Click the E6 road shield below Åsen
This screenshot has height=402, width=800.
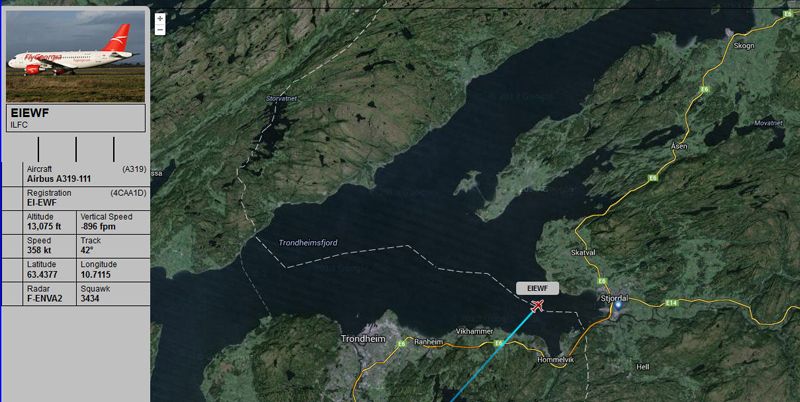pos(653,178)
